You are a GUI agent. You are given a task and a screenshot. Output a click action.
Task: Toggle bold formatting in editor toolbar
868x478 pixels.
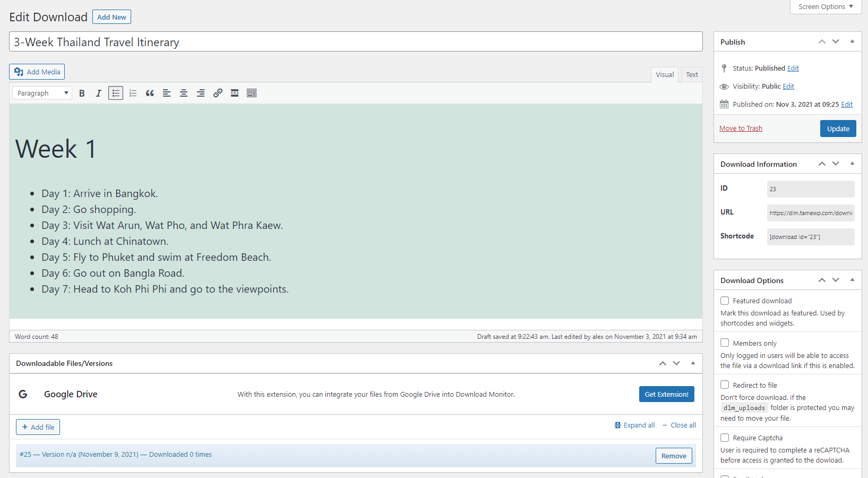click(82, 93)
